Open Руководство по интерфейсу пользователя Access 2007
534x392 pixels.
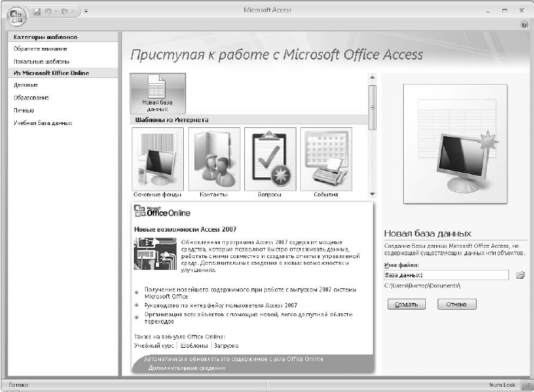pyautogui.click(x=221, y=305)
